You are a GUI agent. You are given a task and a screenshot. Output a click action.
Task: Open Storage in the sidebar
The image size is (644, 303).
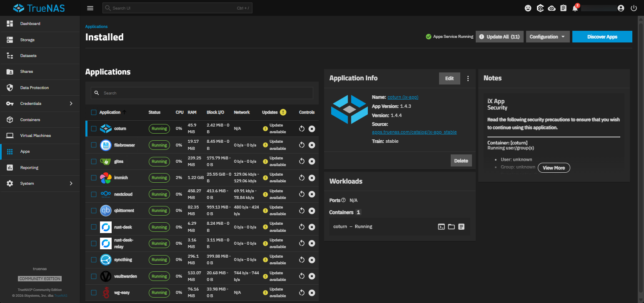(x=40, y=40)
